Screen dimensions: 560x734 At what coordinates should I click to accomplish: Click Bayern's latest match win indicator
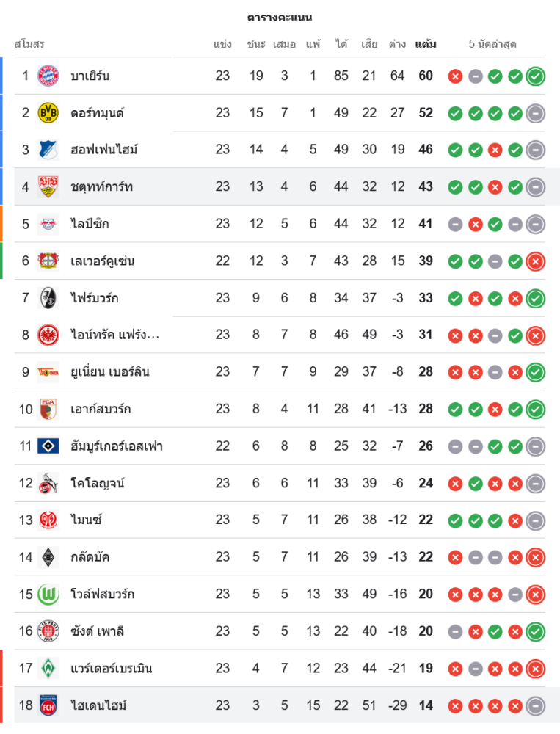click(535, 76)
